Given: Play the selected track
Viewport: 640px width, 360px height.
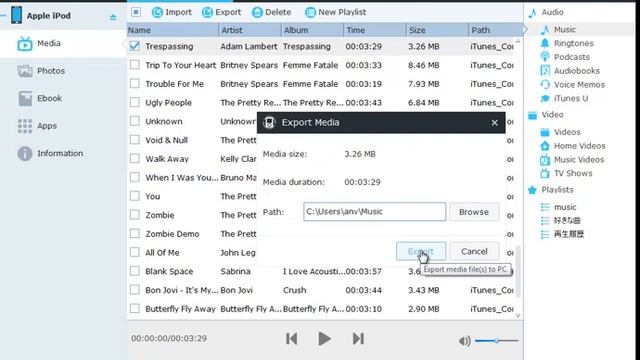Looking at the screenshot, I should click(x=324, y=338).
